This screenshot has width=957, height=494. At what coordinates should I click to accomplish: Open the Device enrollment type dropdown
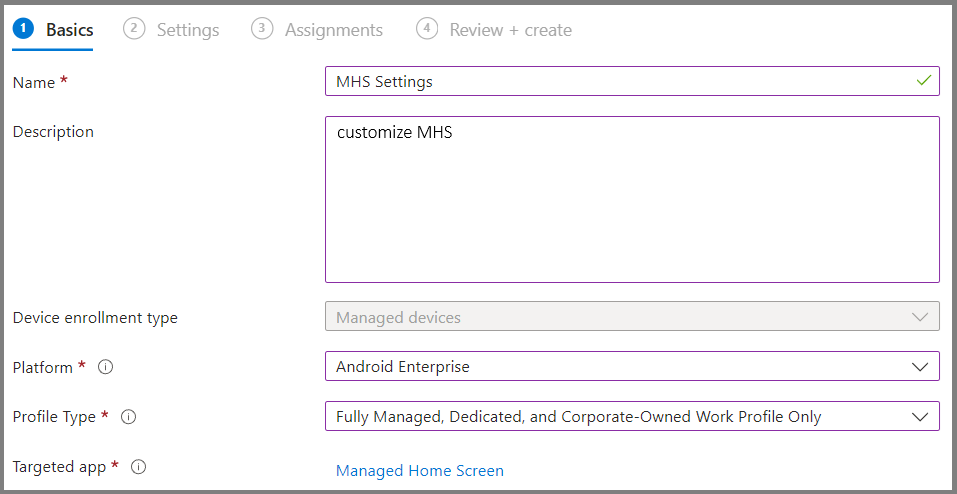[632, 316]
